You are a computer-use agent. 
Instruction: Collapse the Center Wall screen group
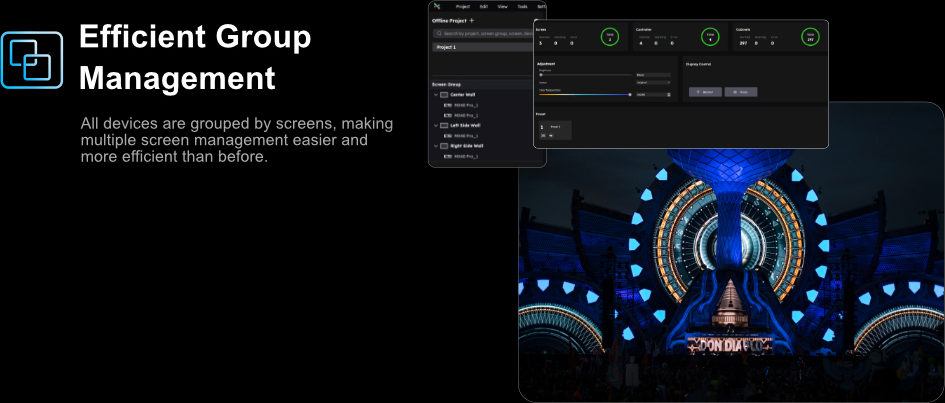point(435,94)
